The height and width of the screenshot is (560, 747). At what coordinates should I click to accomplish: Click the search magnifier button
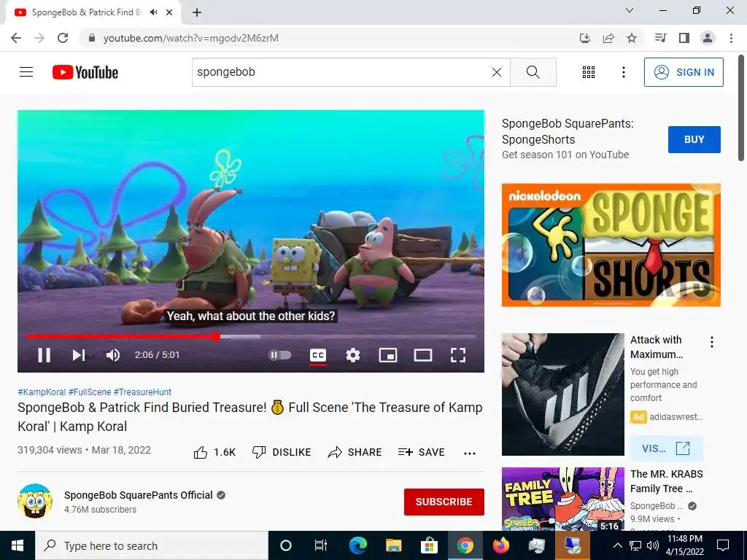[x=533, y=72]
